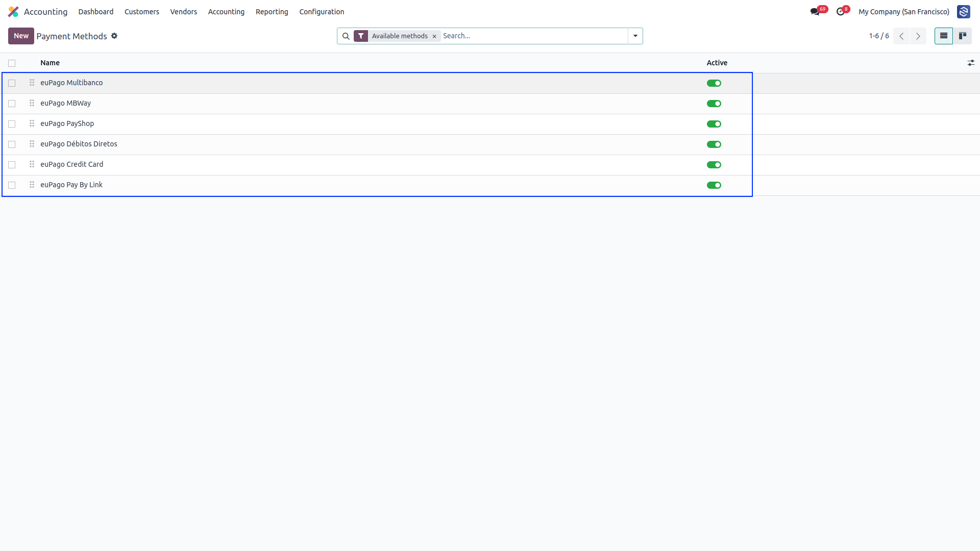The height and width of the screenshot is (551, 980).
Task: Click the search magnifier icon
Action: 346,36
